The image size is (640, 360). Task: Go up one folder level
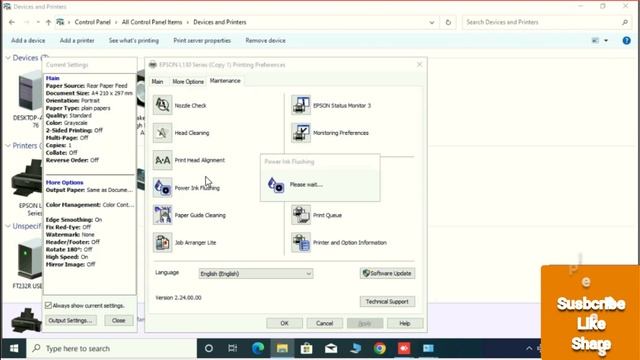[48, 22]
